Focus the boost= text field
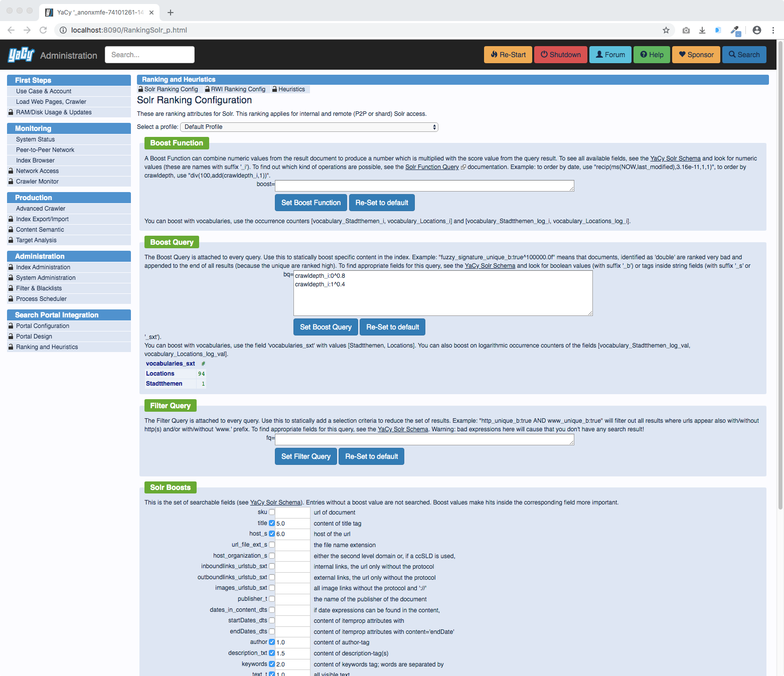This screenshot has width=784, height=676. (x=424, y=186)
